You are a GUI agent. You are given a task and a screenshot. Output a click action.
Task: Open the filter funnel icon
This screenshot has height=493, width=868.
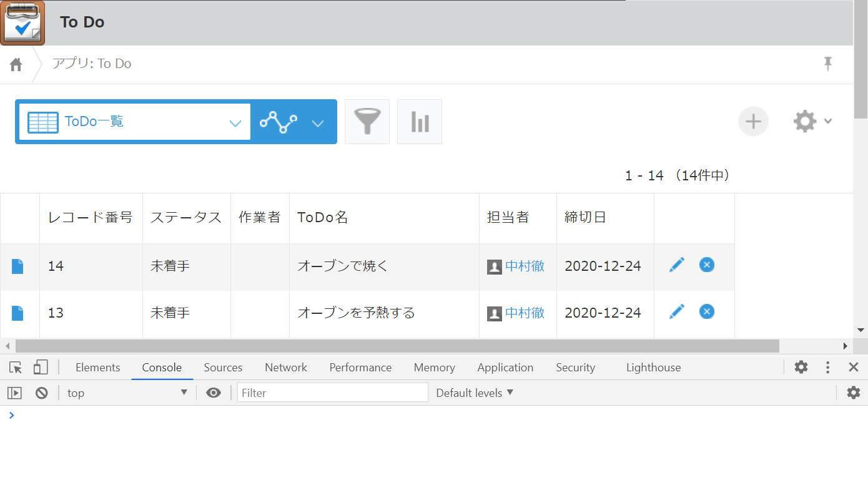(367, 122)
